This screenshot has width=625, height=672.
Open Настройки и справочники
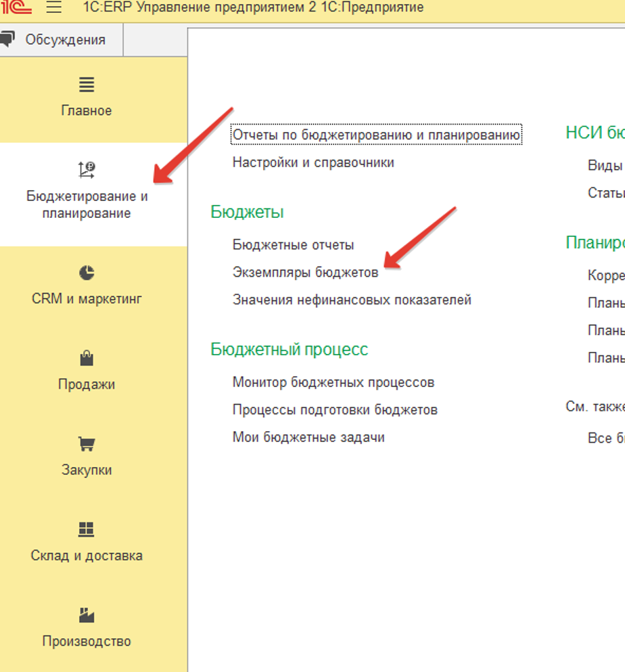coord(313,162)
